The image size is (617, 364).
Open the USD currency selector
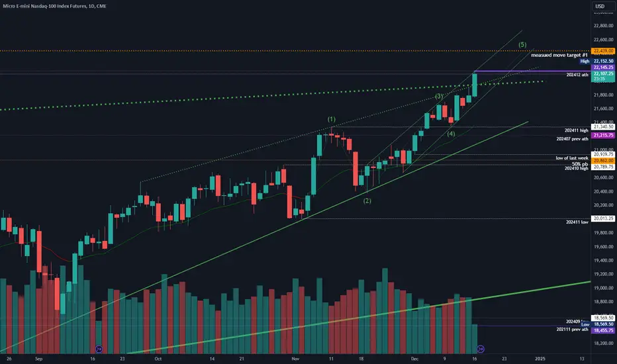point(600,6)
